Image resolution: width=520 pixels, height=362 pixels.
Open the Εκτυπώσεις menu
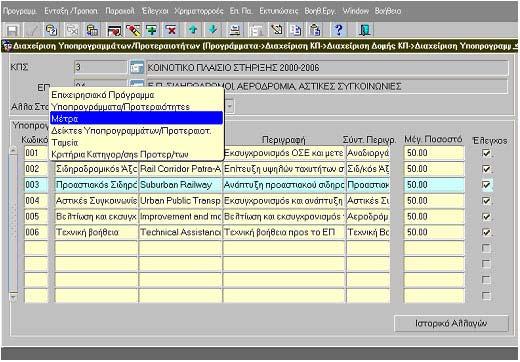279,11
